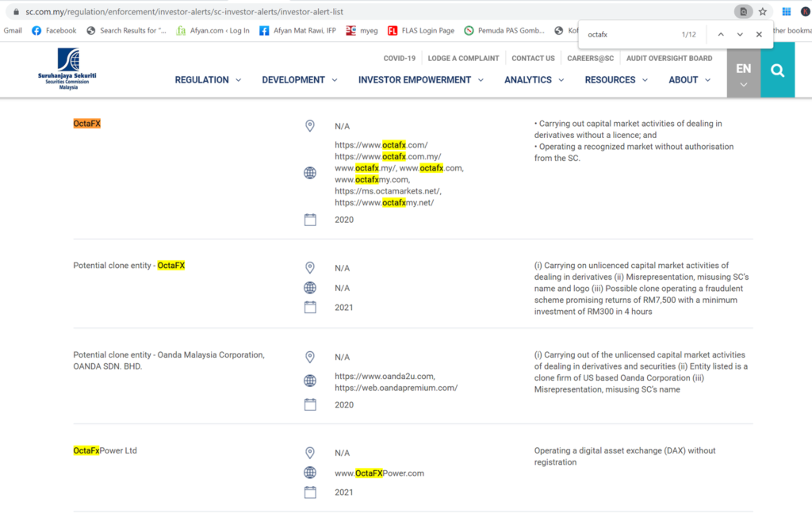The width and height of the screenshot is (812, 517).
Task: Click the Securities Commission Malaysia logo
Action: tap(67, 69)
